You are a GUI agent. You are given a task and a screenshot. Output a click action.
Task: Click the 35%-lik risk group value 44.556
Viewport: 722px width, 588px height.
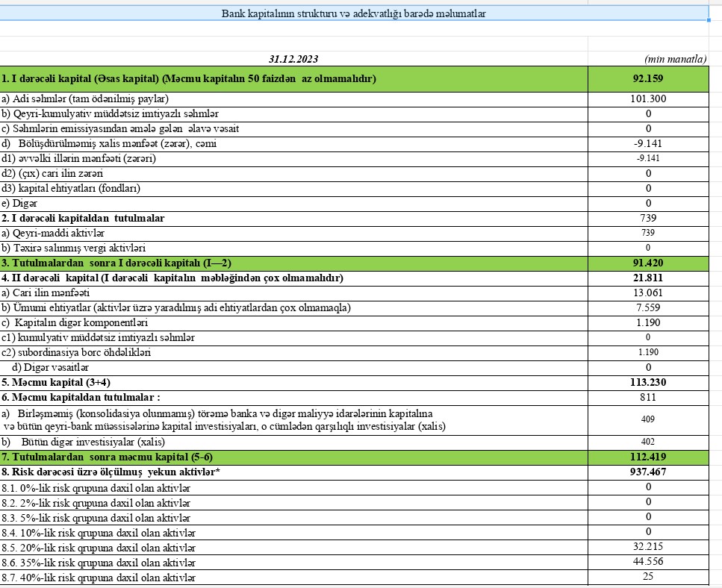tap(648, 561)
